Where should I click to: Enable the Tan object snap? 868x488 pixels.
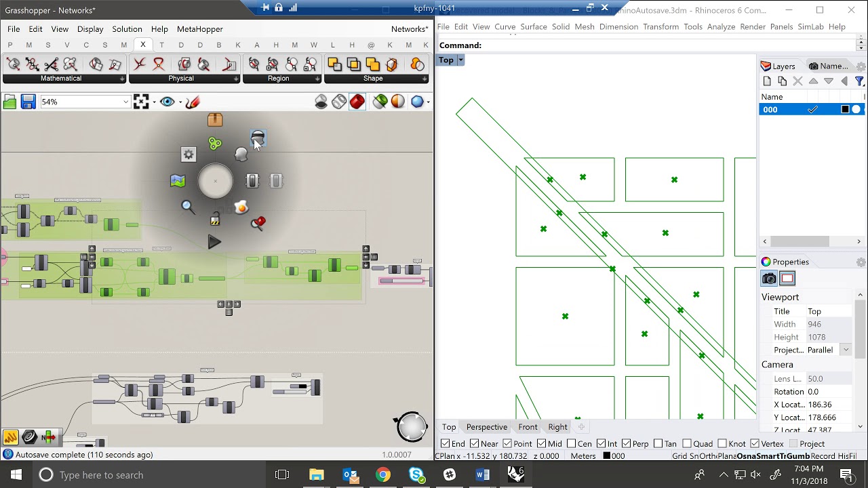tap(658, 444)
